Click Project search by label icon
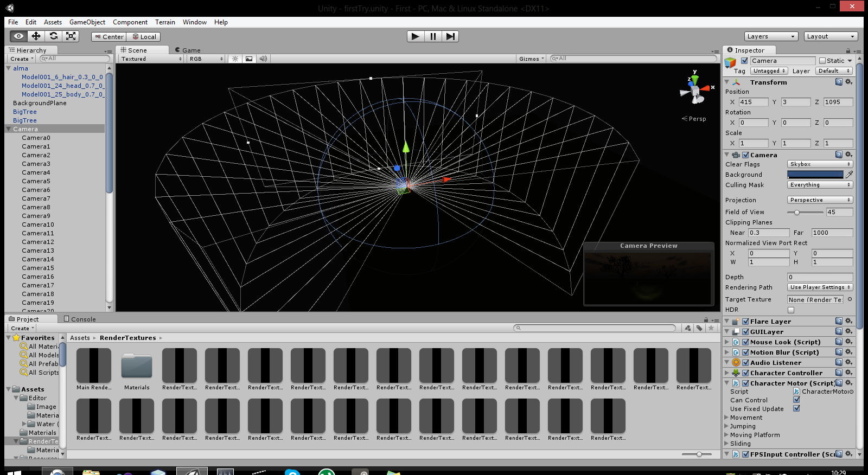Viewport: 868px width, 475px height. point(699,328)
